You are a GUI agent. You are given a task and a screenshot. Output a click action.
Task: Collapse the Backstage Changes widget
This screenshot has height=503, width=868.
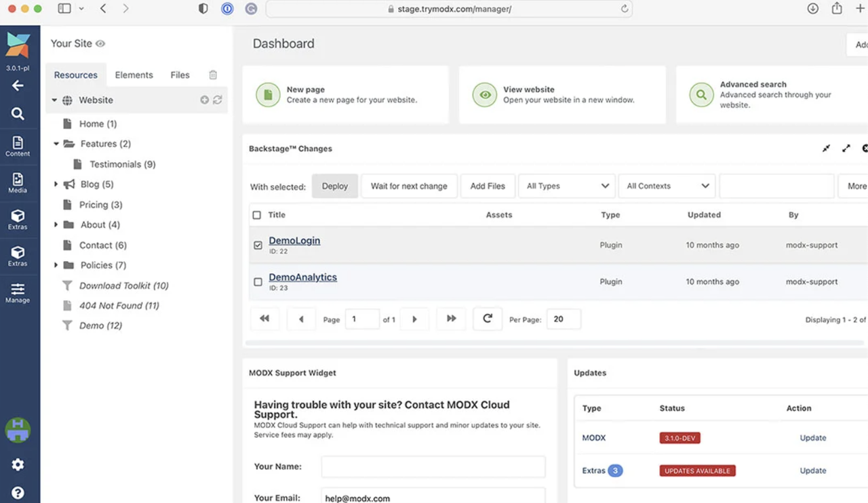pos(826,148)
